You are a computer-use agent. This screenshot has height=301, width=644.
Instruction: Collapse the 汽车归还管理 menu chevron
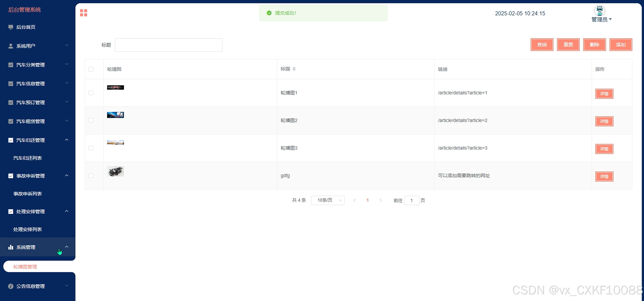67,140
